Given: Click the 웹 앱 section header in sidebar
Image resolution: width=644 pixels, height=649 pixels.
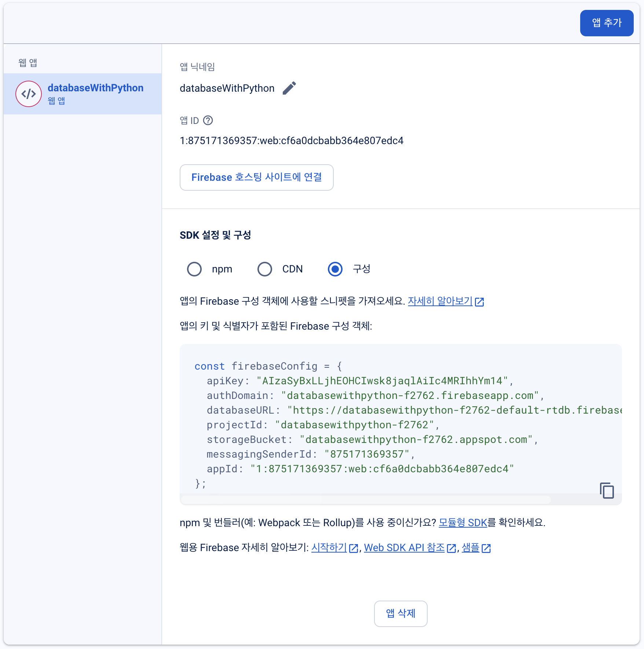Looking at the screenshot, I should coord(28,63).
